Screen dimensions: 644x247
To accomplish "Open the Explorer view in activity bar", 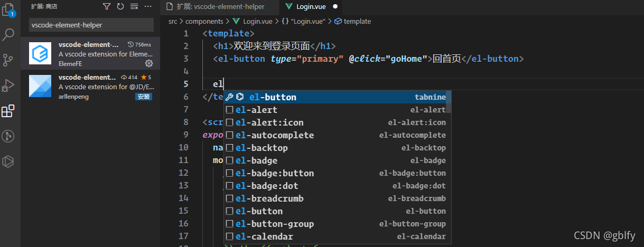I will [x=8, y=9].
